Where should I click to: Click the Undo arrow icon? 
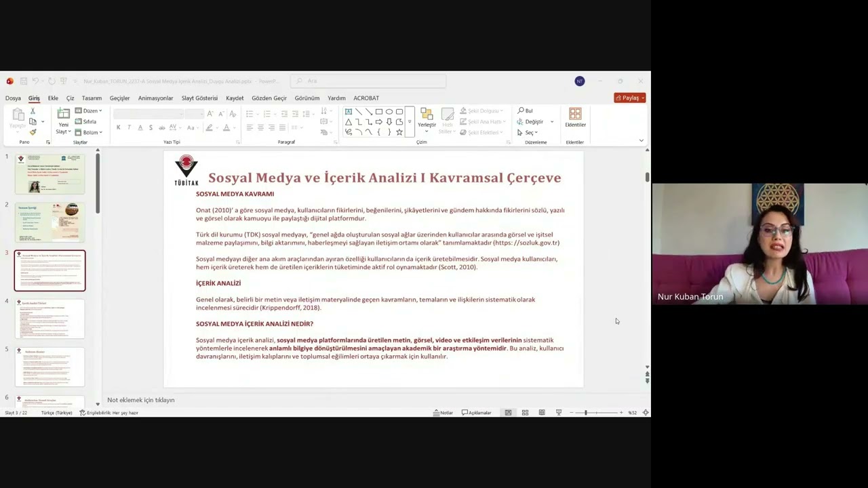[35, 81]
